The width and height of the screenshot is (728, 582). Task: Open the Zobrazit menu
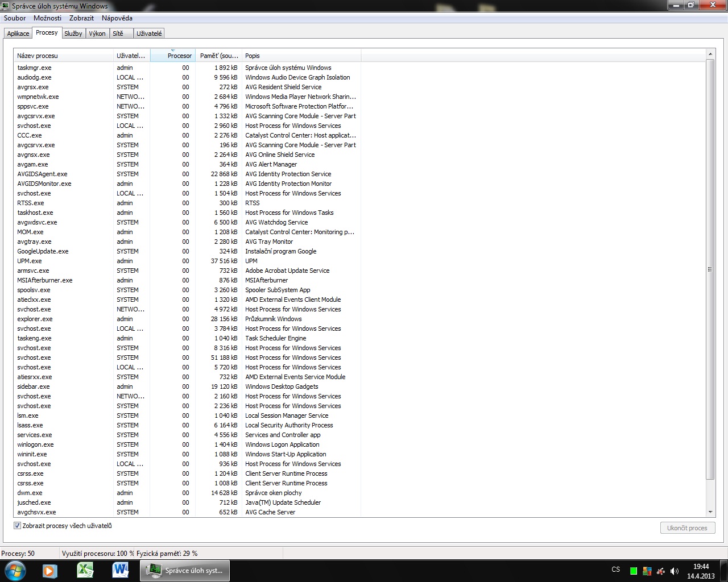point(81,18)
